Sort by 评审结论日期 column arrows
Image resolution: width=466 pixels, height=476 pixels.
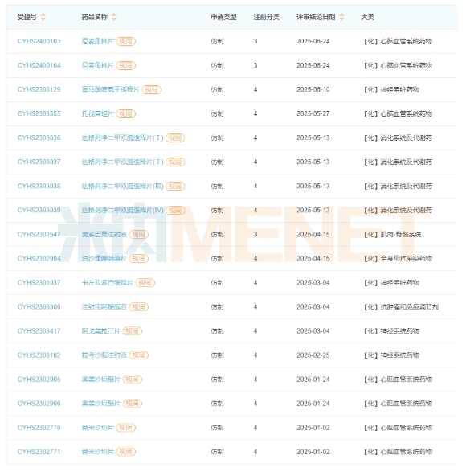(x=341, y=17)
